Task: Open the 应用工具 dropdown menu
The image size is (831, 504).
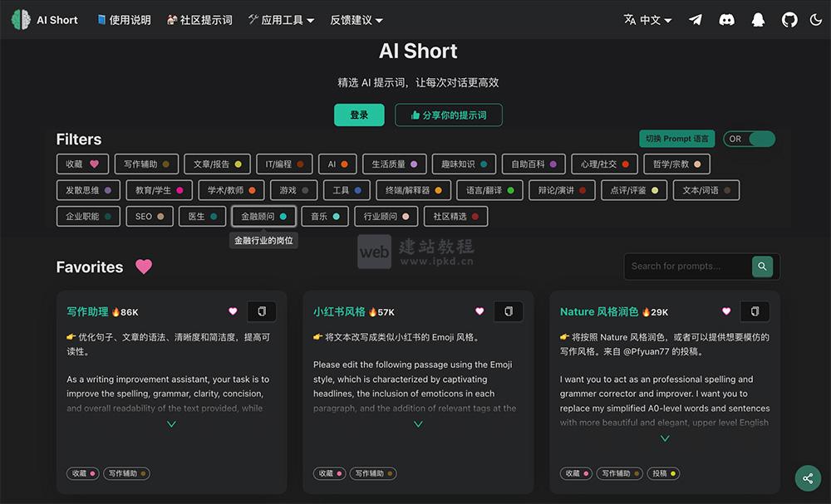Action: pos(282,19)
